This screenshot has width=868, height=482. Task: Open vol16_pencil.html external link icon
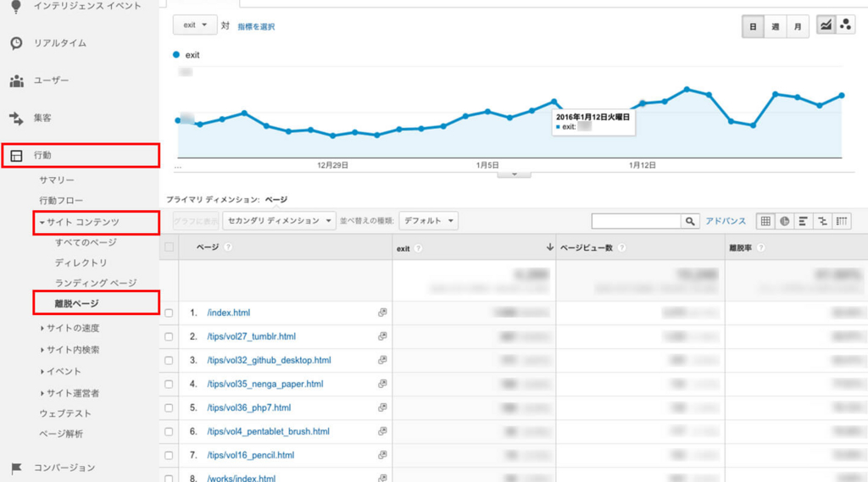click(x=382, y=456)
